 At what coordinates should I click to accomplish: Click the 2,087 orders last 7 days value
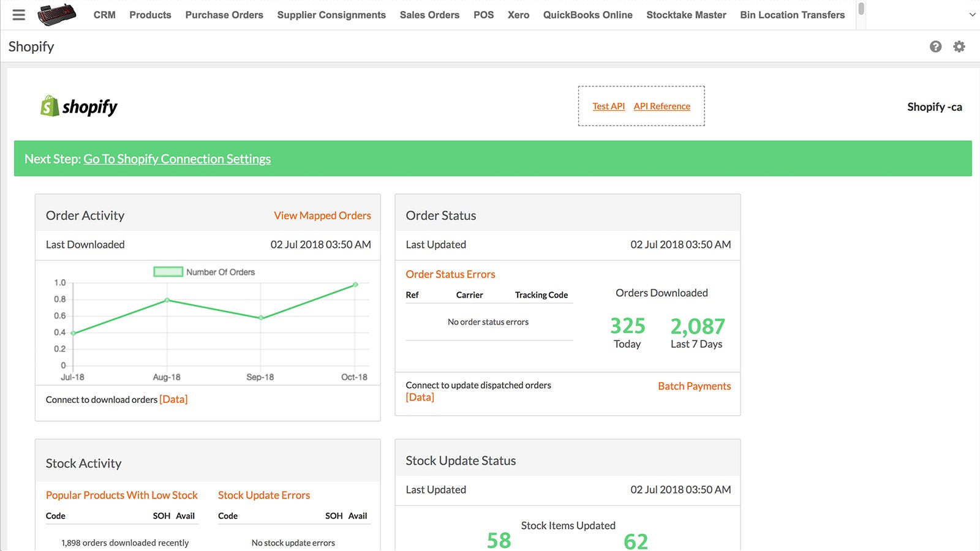698,326
